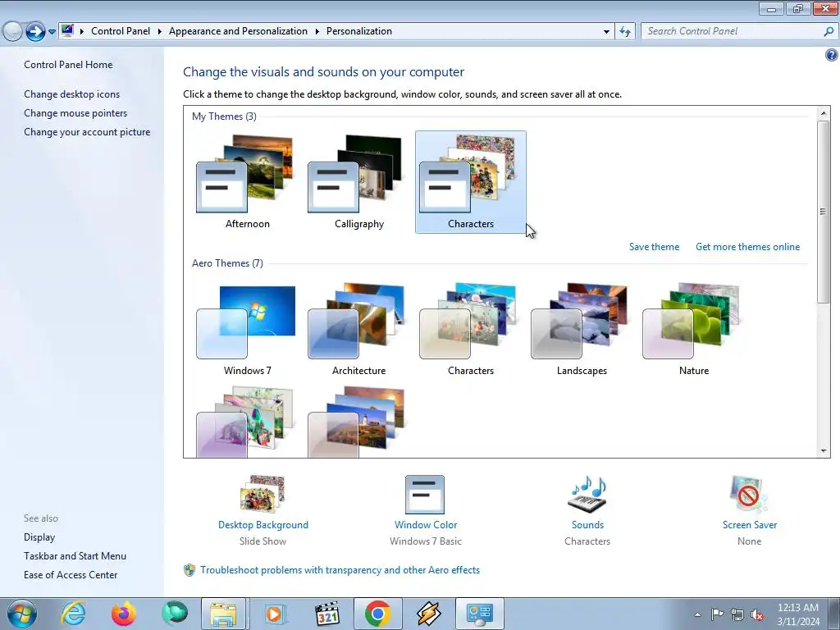Apply the Landscapes Aero theme
The width and height of the screenshot is (840, 630).
tap(582, 330)
